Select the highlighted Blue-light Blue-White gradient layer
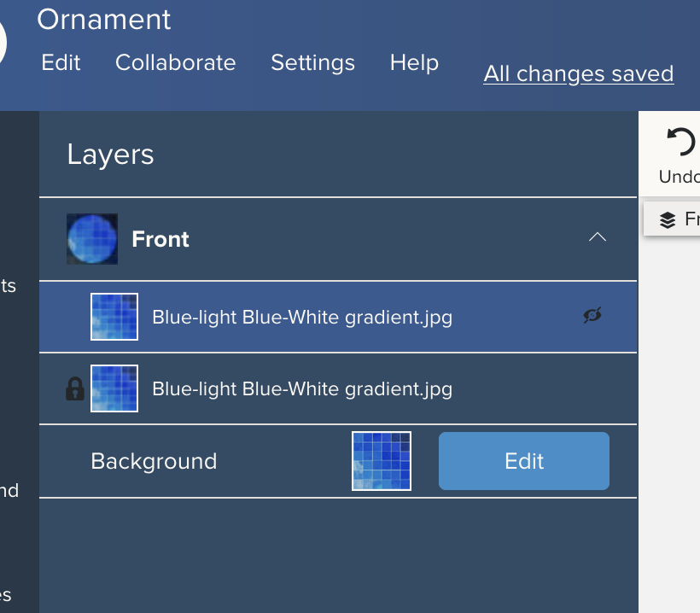This screenshot has width=700, height=613. click(338, 317)
